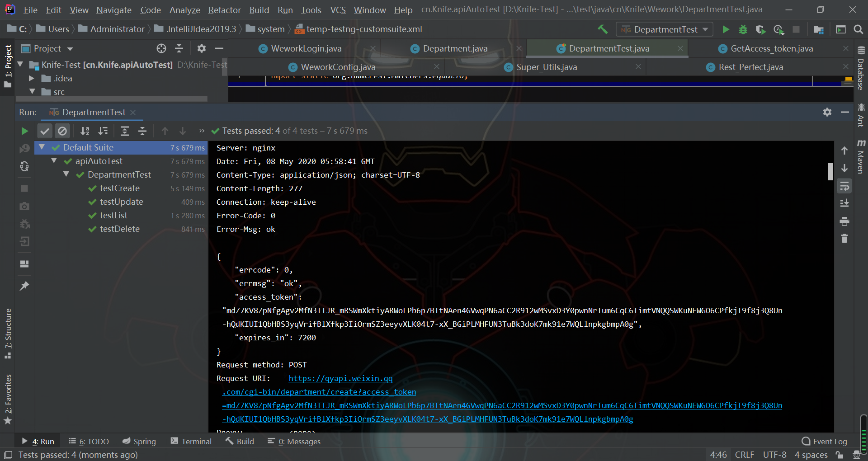Screen dimensions: 868x461
Task: Rerun tests in the Run panel
Action: click(24, 131)
